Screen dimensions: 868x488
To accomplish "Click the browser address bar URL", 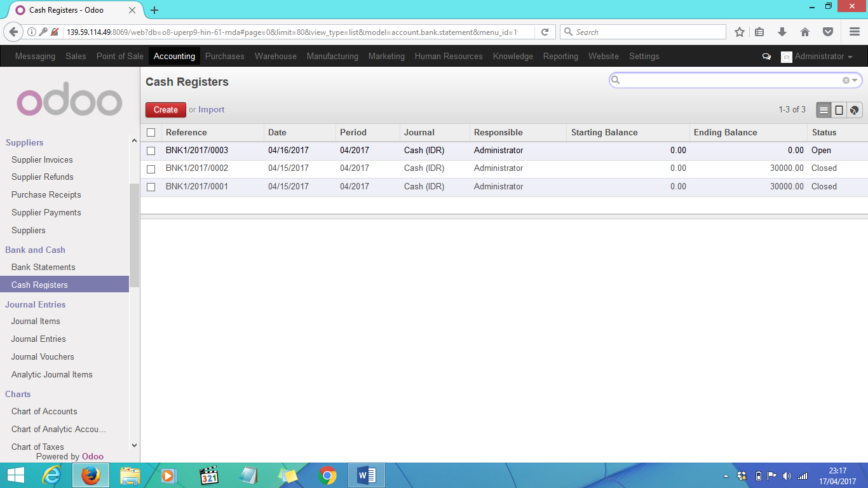I will [x=292, y=32].
